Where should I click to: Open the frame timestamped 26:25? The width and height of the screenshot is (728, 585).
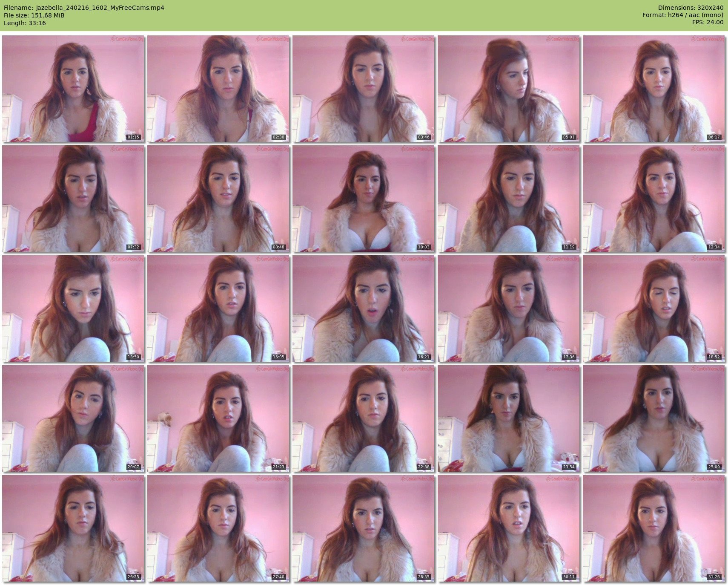pyautogui.click(x=73, y=528)
